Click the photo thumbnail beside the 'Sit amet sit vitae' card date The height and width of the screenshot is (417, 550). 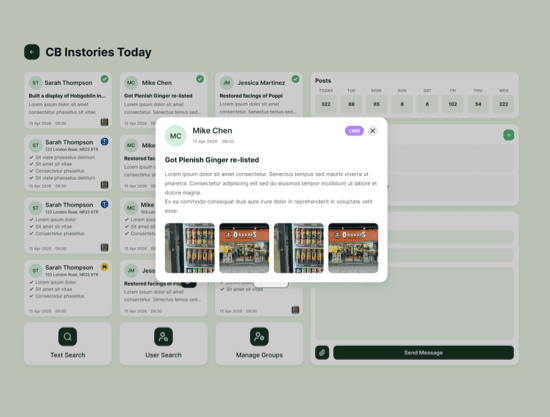point(295,310)
